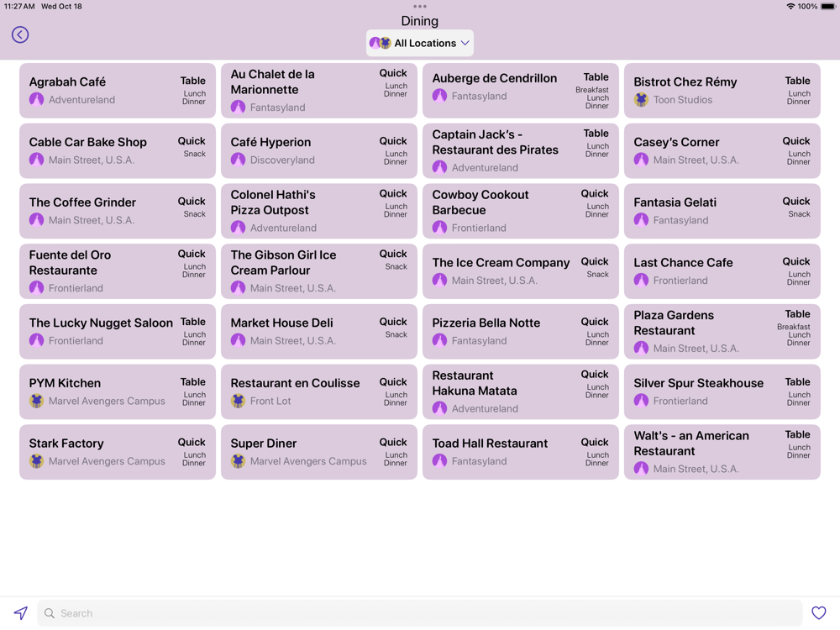This screenshot has width=840, height=630.
Task: Open The Ice Cream Company
Action: (520, 271)
